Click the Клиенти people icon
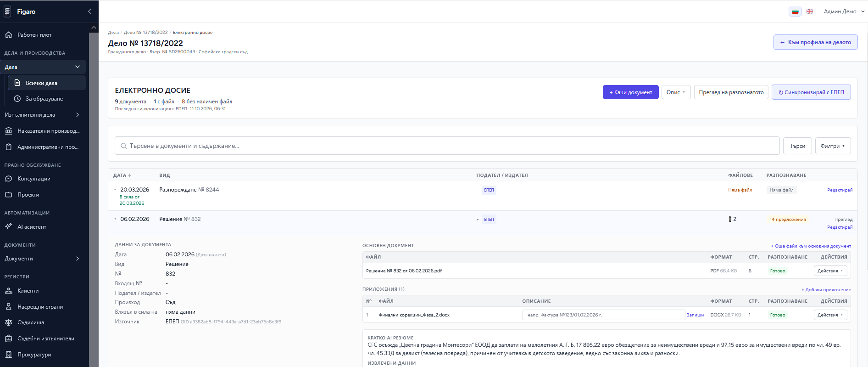 click(8, 291)
